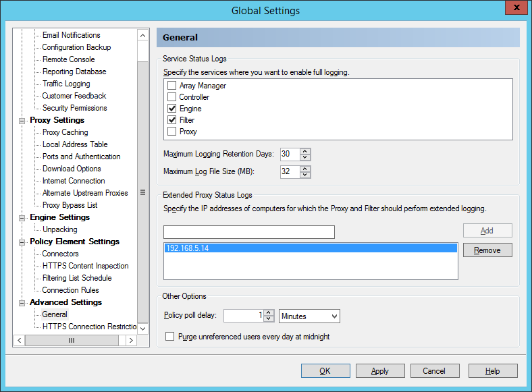
Task: Enable Proxy service logging checkbox
Action: tap(171, 132)
